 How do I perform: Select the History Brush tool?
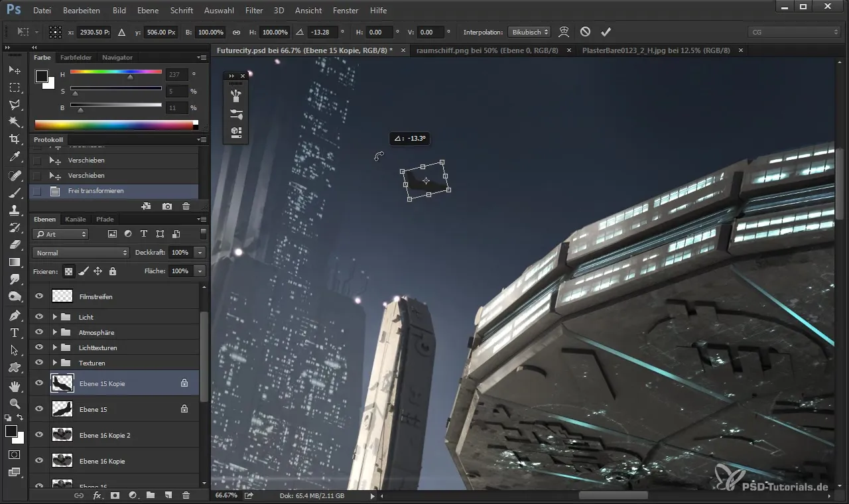tap(15, 227)
